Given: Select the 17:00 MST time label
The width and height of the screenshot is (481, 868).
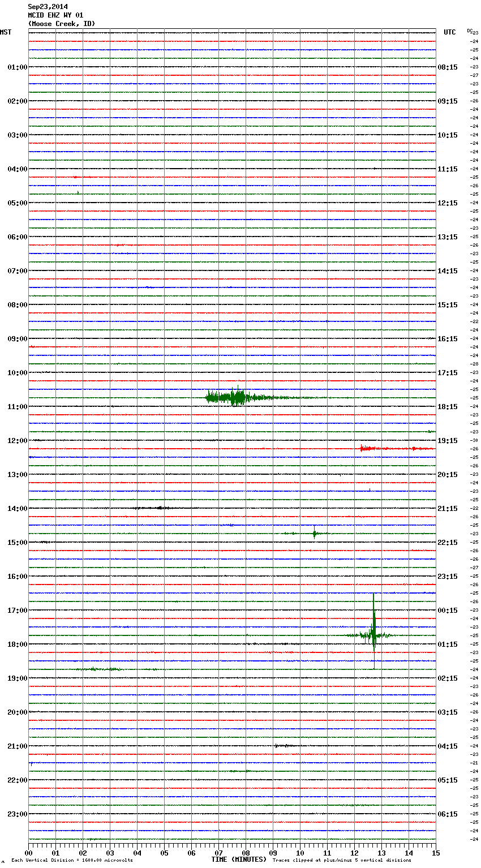Looking at the screenshot, I should point(18,611).
